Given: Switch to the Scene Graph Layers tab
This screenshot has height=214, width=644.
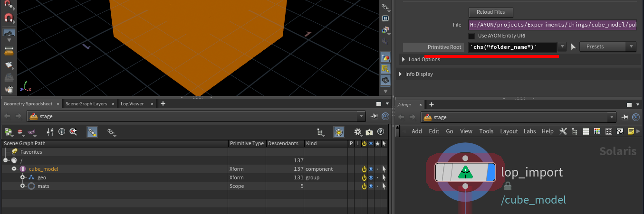Looking at the screenshot, I should [x=86, y=103].
